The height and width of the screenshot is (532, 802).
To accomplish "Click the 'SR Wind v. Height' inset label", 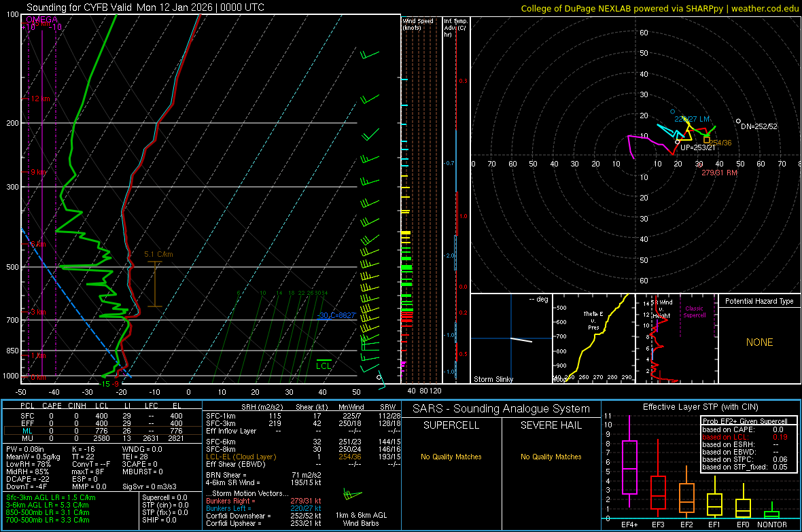I will pyautogui.click(x=661, y=309).
